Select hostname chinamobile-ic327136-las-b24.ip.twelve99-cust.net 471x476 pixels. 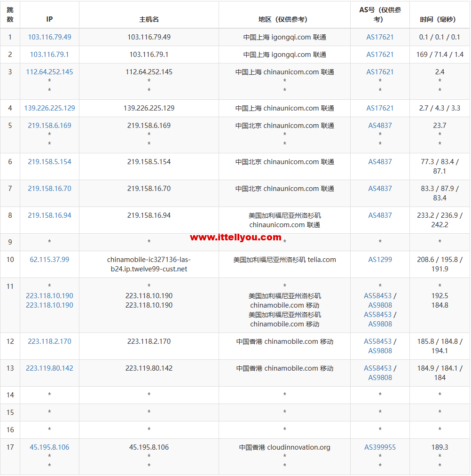click(x=149, y=264)
